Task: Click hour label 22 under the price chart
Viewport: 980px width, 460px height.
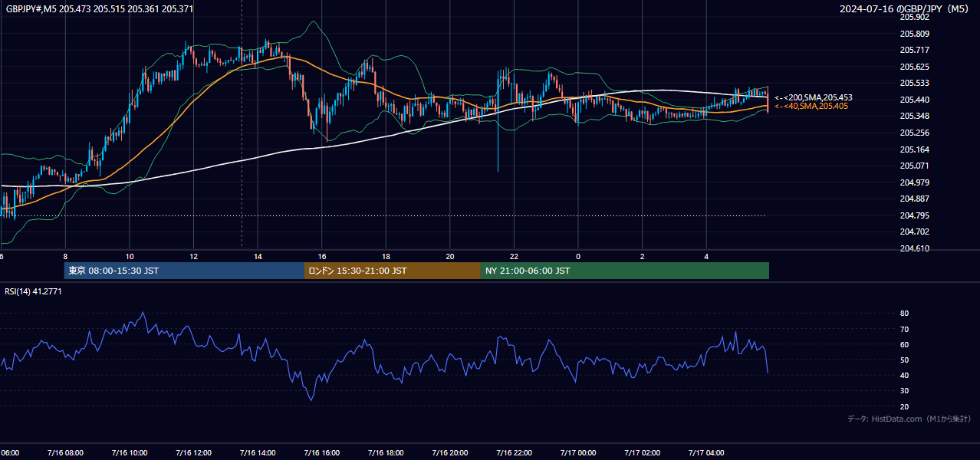Action: point(514,257)
